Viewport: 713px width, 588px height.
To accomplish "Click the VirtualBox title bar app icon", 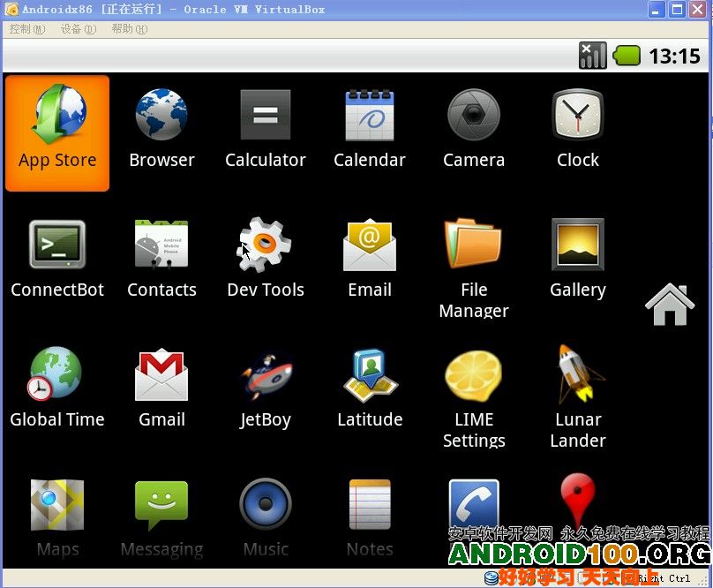I will pos(11,9).
